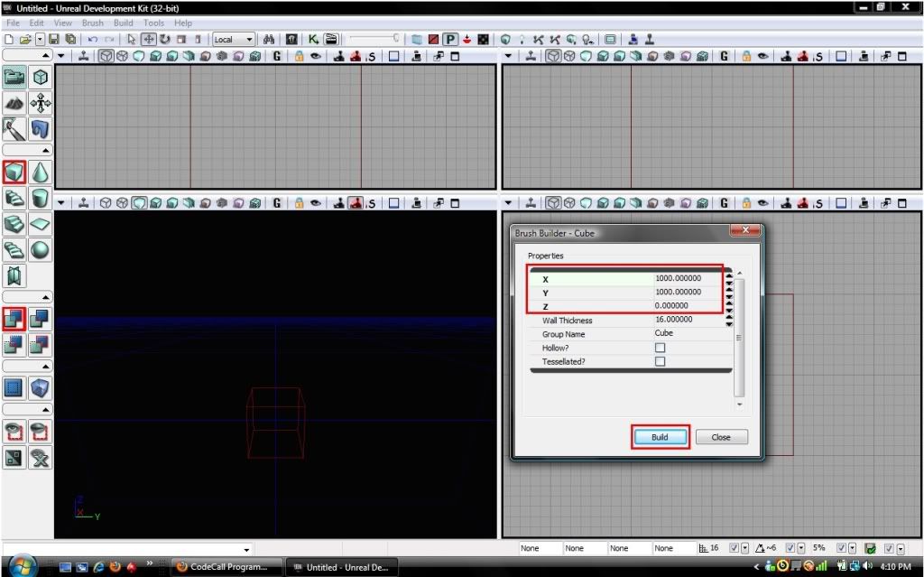Screen dimensions: 924x577
Task: Open the File menu
Action: [13, 23]
